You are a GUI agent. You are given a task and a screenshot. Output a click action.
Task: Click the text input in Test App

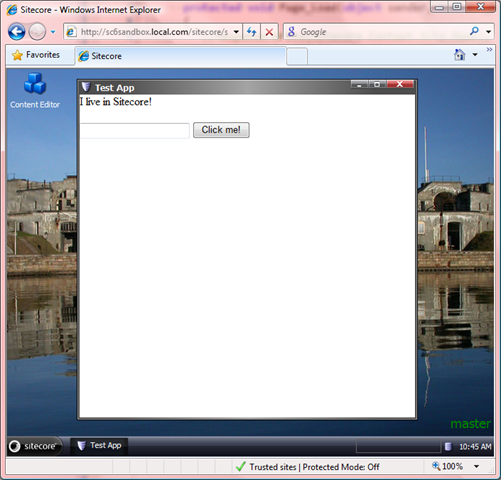(135, 130)
